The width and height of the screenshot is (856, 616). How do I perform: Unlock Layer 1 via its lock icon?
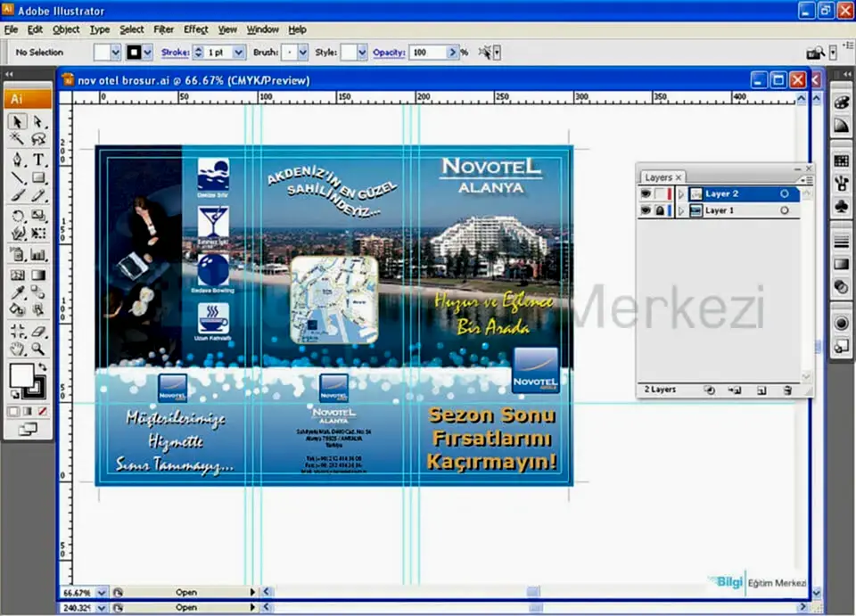coord(661,211)
